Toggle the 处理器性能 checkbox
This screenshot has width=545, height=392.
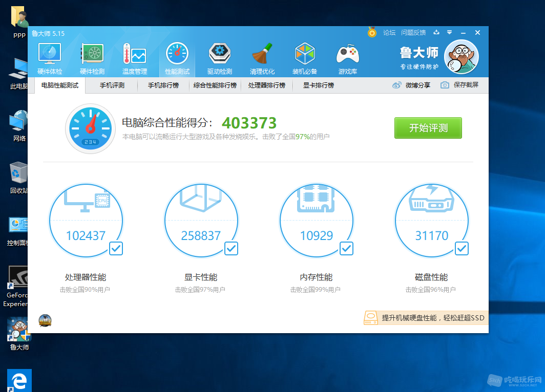[116, 248]
